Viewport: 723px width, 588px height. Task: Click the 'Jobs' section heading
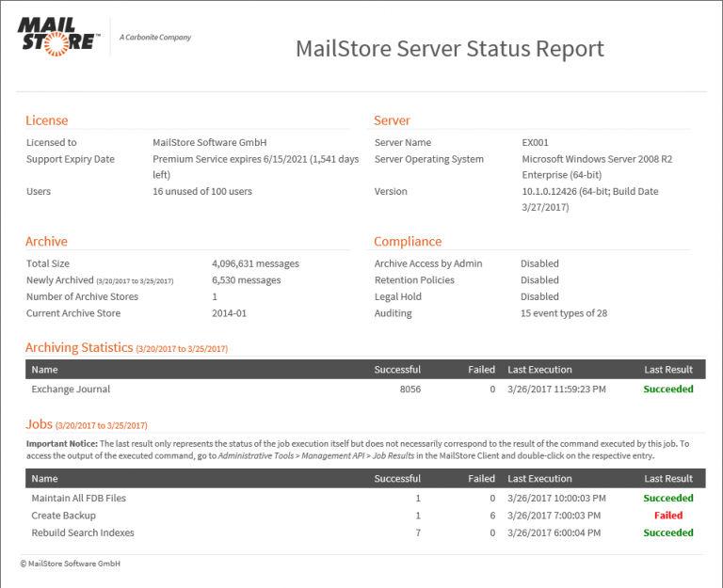[39, 424]
